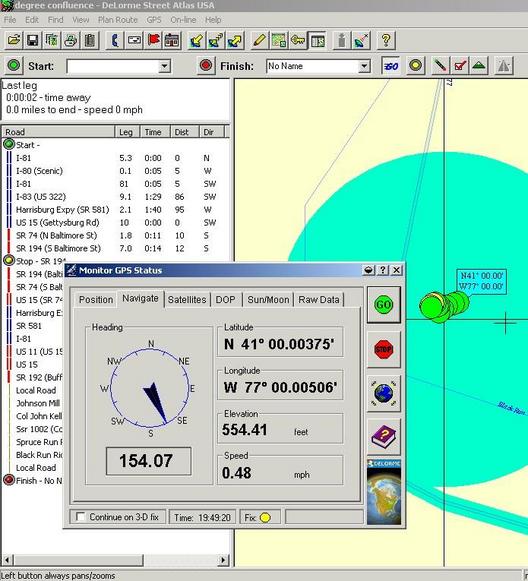Click the satellite dish GPS icon
The image size is (528, 581).
tap(361, 40)
